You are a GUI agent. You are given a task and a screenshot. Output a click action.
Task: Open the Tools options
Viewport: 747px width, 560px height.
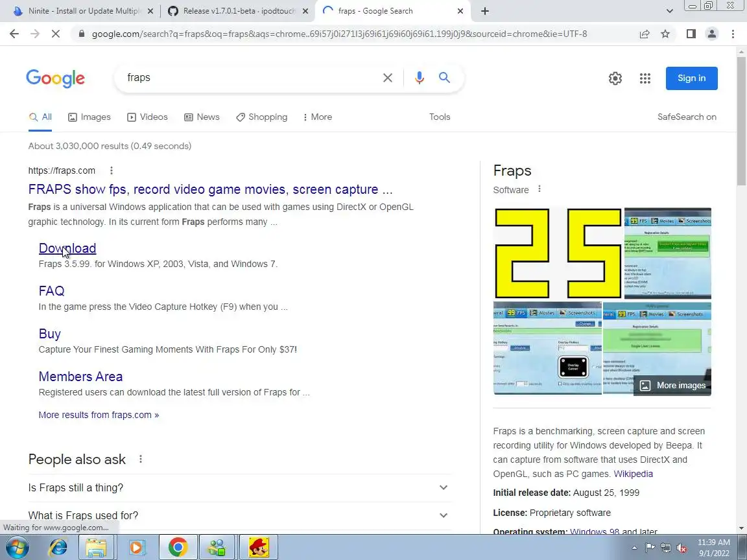(x=439, y=117)
